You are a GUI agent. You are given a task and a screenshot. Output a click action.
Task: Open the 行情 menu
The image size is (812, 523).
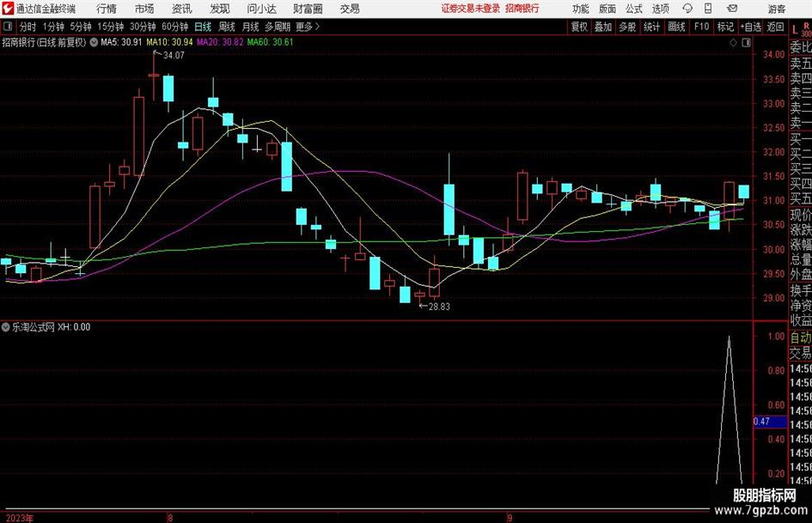107,9
